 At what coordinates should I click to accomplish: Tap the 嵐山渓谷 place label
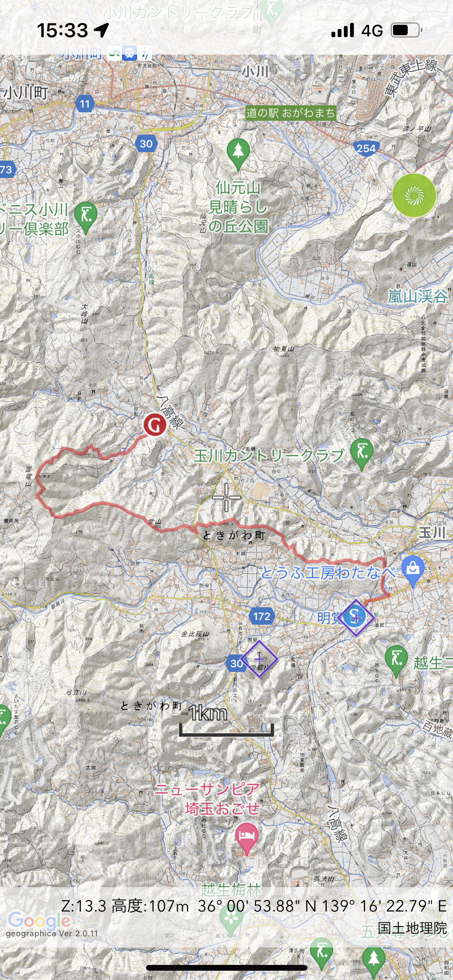pos(418,296)
